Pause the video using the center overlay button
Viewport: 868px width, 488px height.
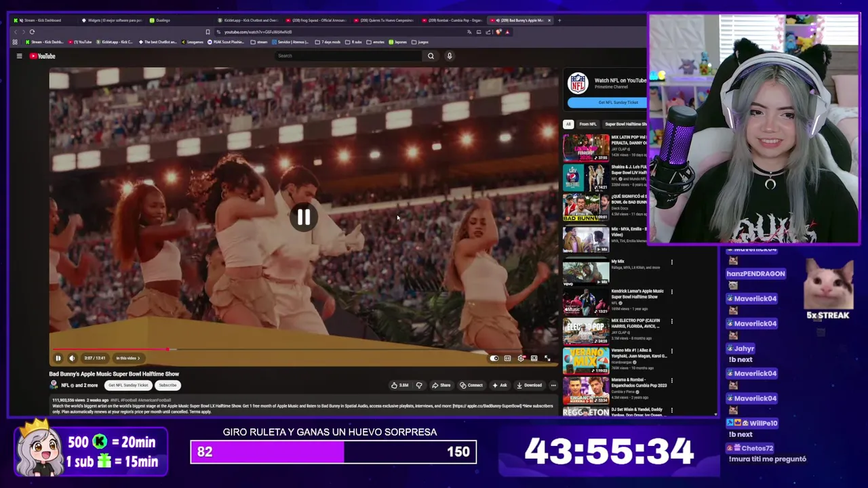[303, 217]
